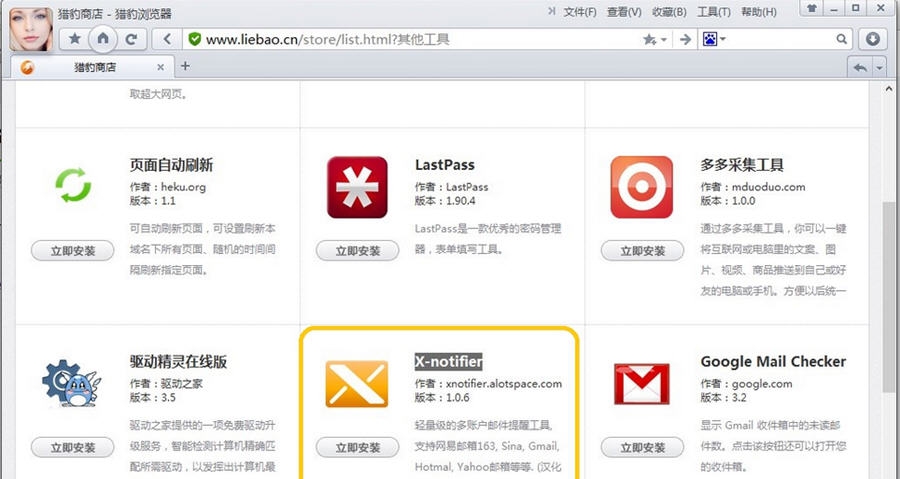Open the 驱动精灵在线版 extension title
Screen dimensions: 900x479
click(x=179, y=362)
